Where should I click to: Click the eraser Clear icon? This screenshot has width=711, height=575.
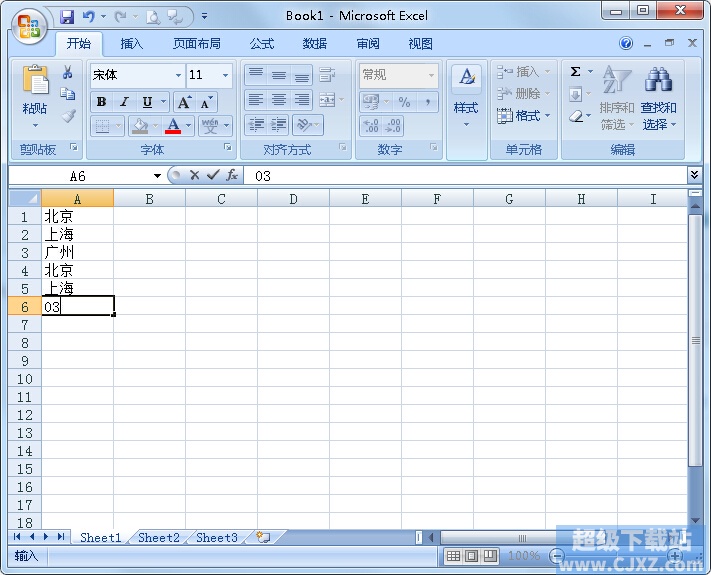point(575,117)
